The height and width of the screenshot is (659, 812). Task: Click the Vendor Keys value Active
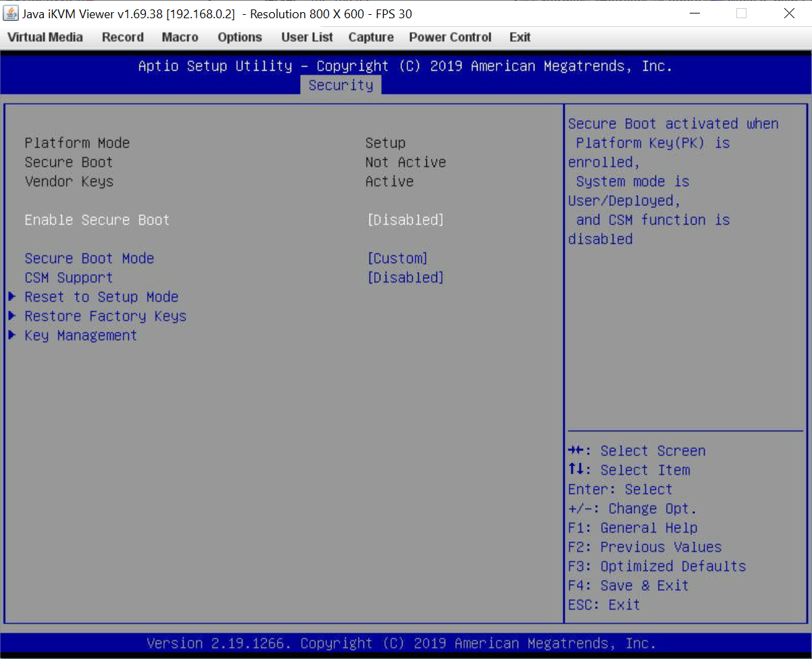(x=389, y=182)
